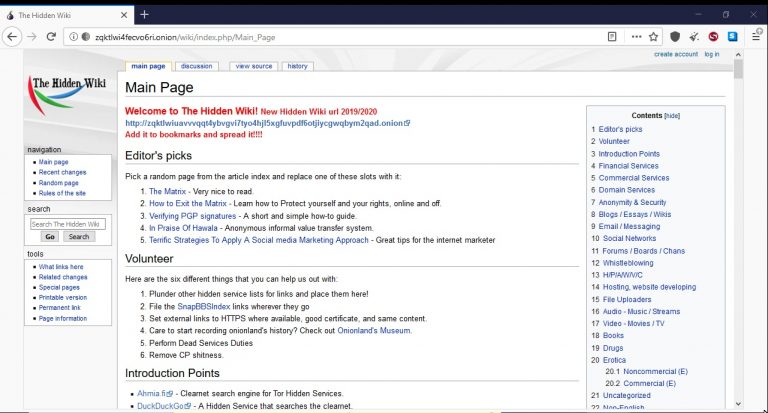
Task: Click Main page in navigation sidebar
Action: (53, 162)
